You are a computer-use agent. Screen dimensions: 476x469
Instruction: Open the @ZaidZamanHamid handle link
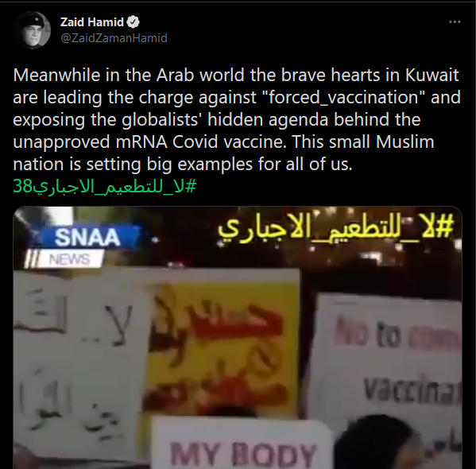114,38
